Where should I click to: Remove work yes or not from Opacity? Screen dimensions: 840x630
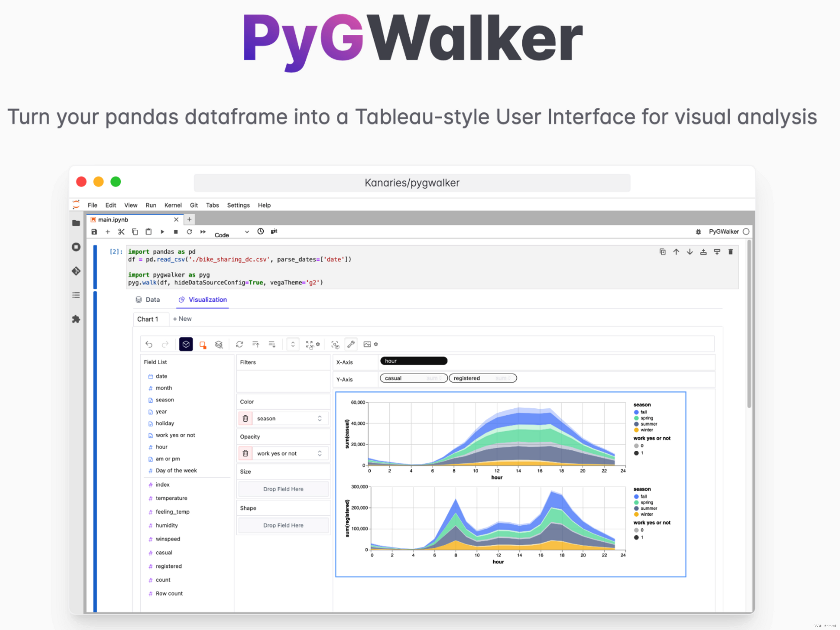pos(245,453)
